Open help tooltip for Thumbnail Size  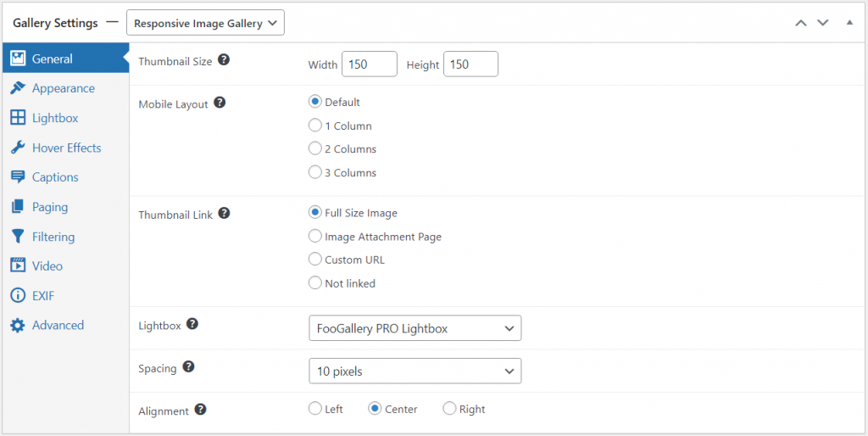click(x=224, y=60)
